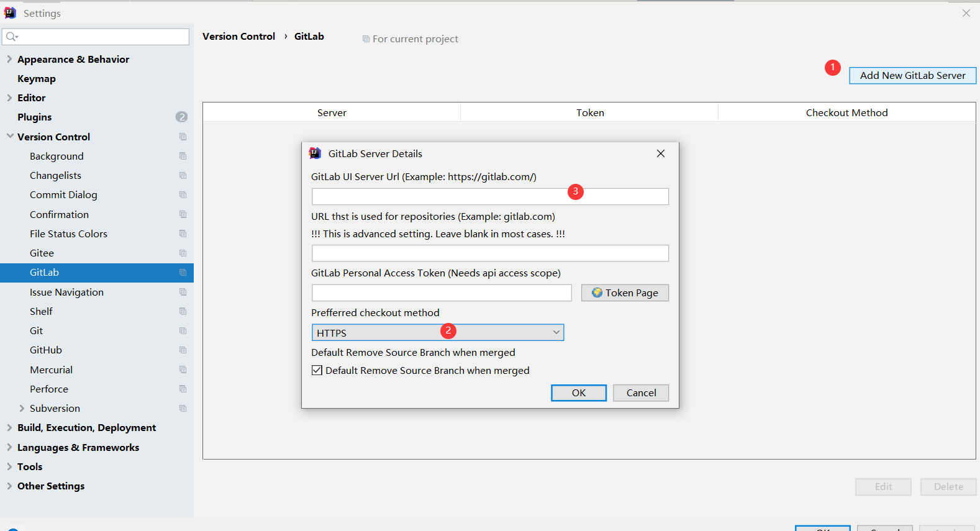Close the Settings window
Viewport: 980px width, 531px height.
(966, 13)
